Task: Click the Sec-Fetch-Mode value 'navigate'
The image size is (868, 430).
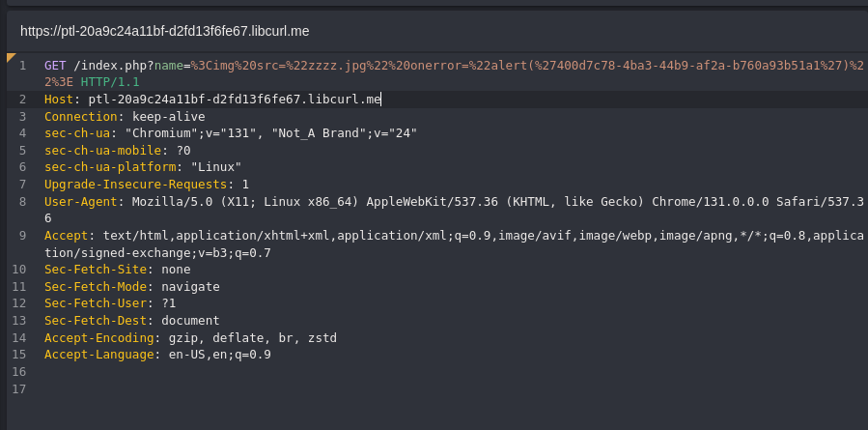Action: tap(190, 287)
